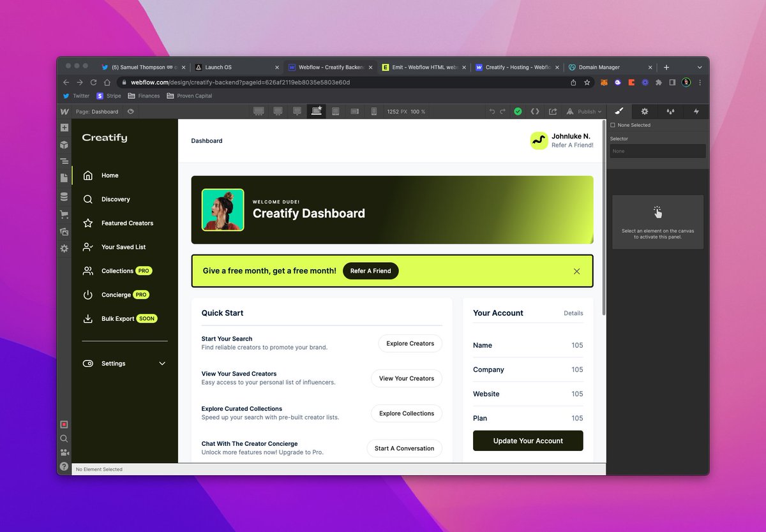The height and width of the screenshot is (532, 766).
Task: Select the tablet breakpoint
Action: pos(335,112)
